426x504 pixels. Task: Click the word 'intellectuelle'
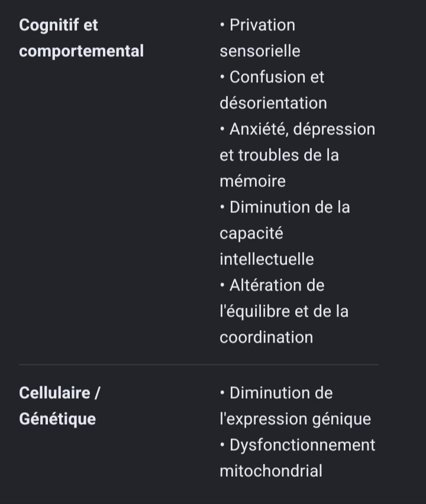tap(267, 259)
